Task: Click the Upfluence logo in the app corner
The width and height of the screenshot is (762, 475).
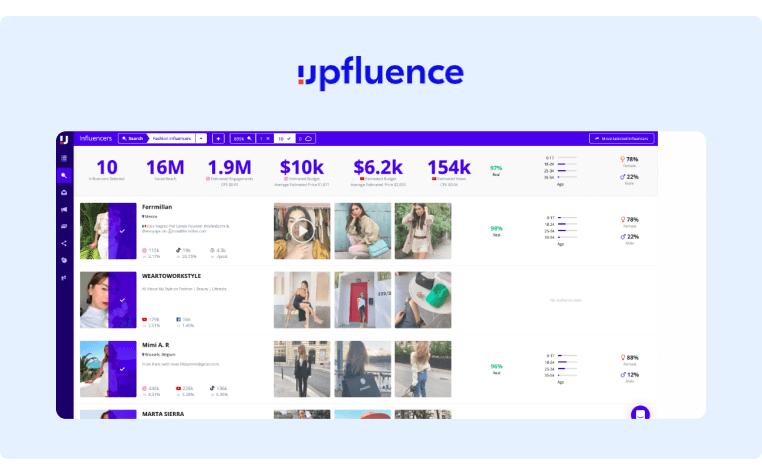Action: [64, 140]
